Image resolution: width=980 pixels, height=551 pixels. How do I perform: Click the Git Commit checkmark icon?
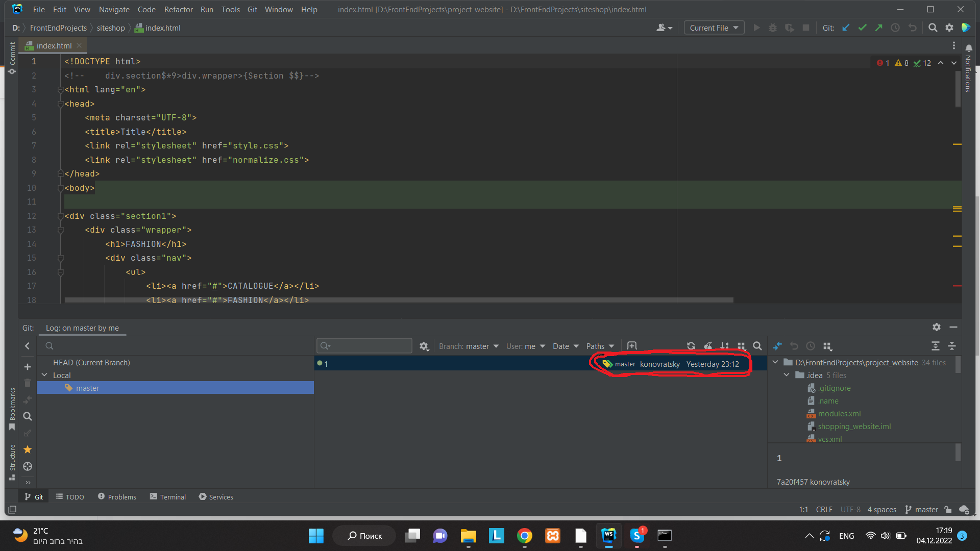click(862, 28)
